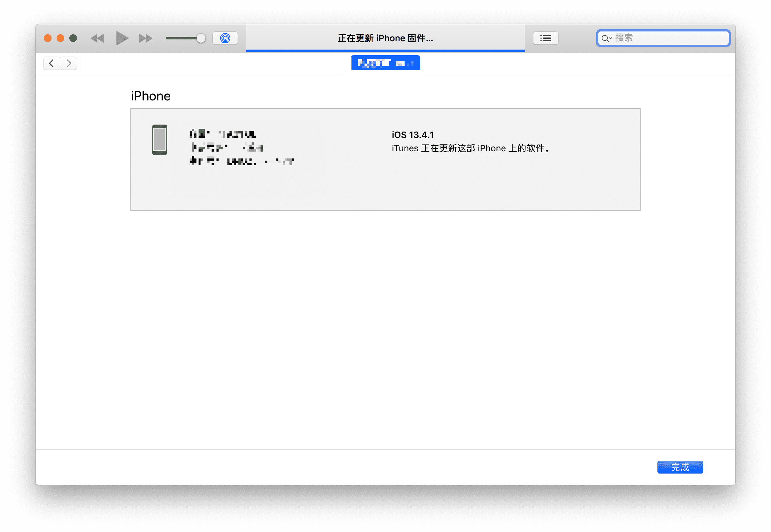Focus the 搜索 search field

[x=663, y=38]
